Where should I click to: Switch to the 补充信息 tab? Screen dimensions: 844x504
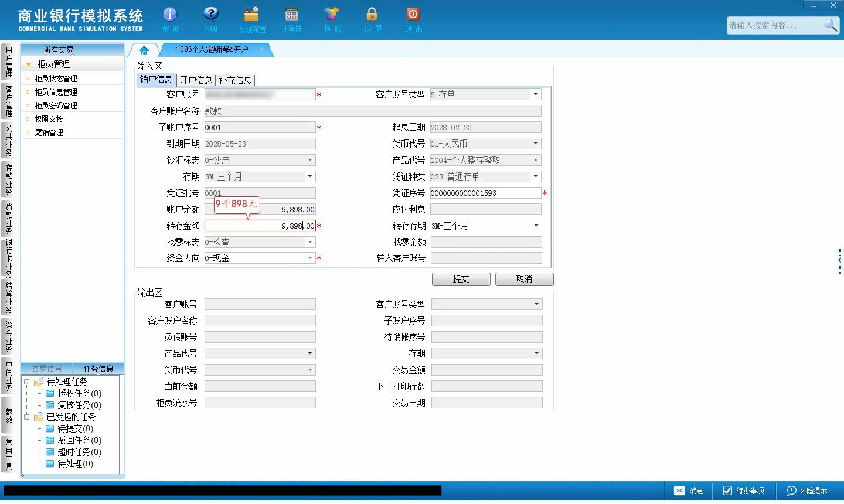tap(235, 80)
